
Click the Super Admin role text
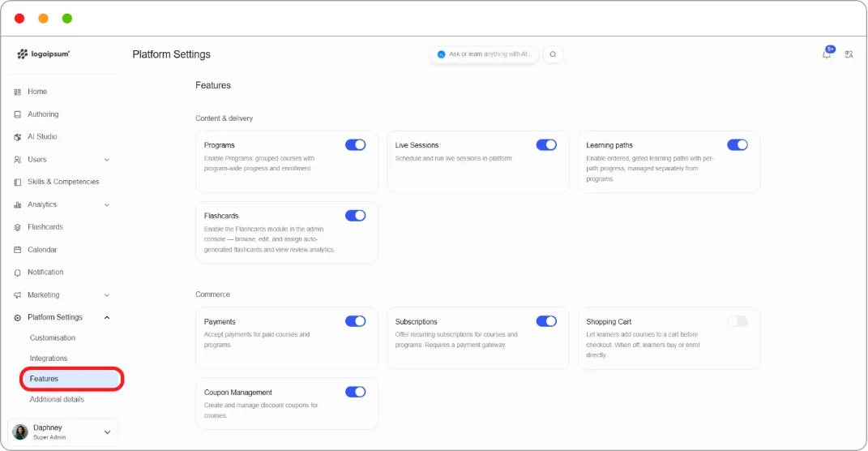(49, 438)
